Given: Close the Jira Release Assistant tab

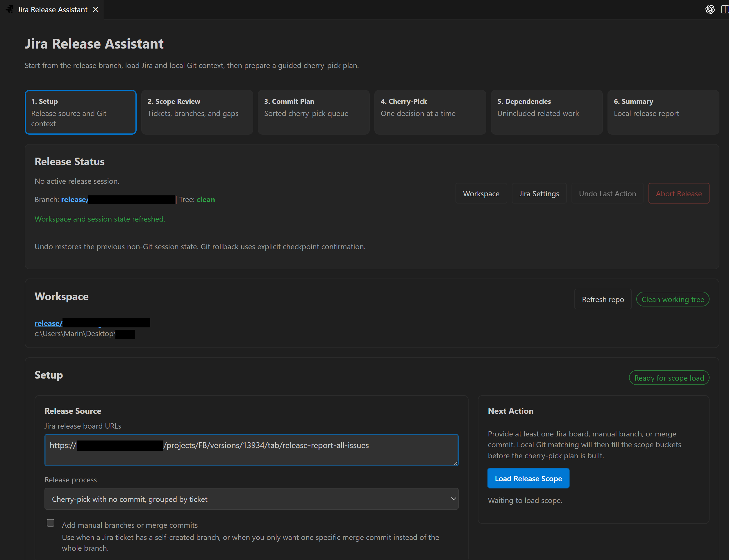Looking at the screenshot, I should 96,9.
